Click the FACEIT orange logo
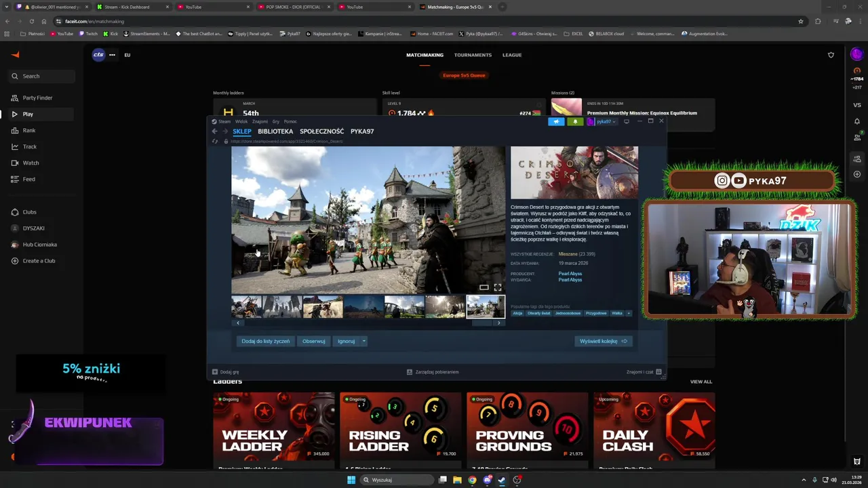Screen dimensions: 868x488 (16, 55)
